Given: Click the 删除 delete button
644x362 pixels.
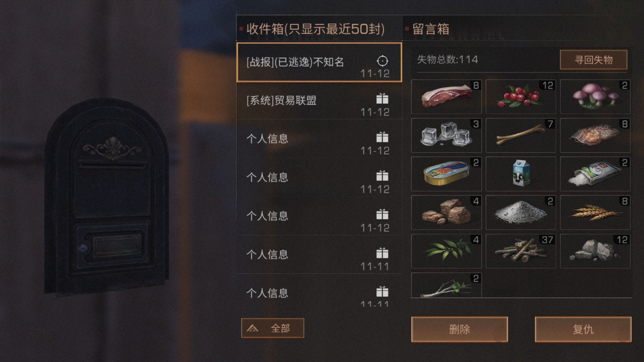Looking at the screenshot, I should point(459,329).
